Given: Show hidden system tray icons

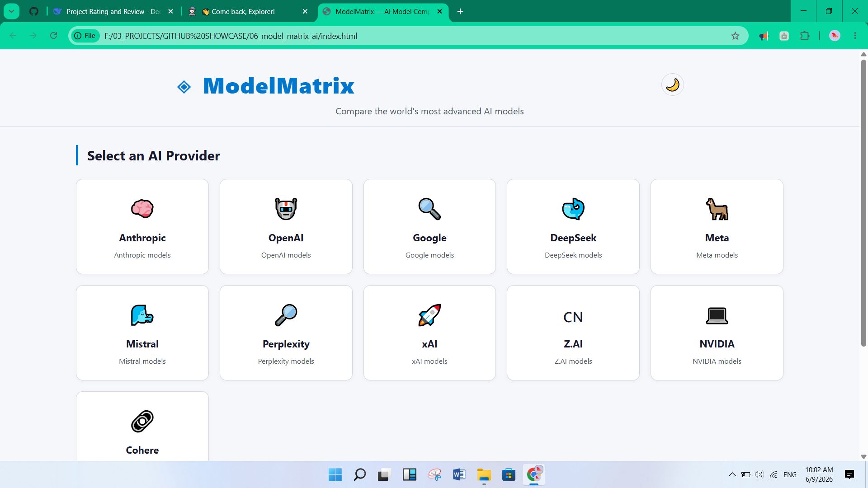Looking at the screenshot, I should click(732, 474).
